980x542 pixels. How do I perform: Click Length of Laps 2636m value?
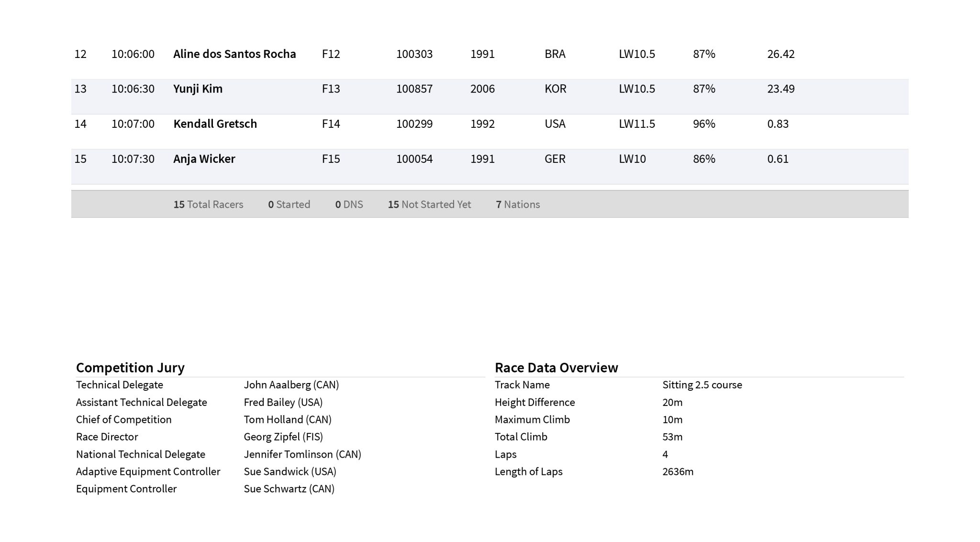tap(678, 472)
